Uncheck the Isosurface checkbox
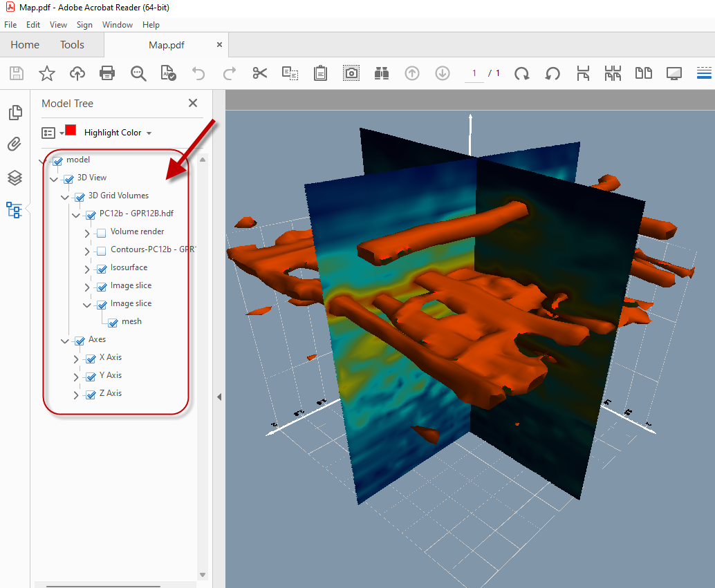Viewport: 715px width, 588px height. [102, 269]
